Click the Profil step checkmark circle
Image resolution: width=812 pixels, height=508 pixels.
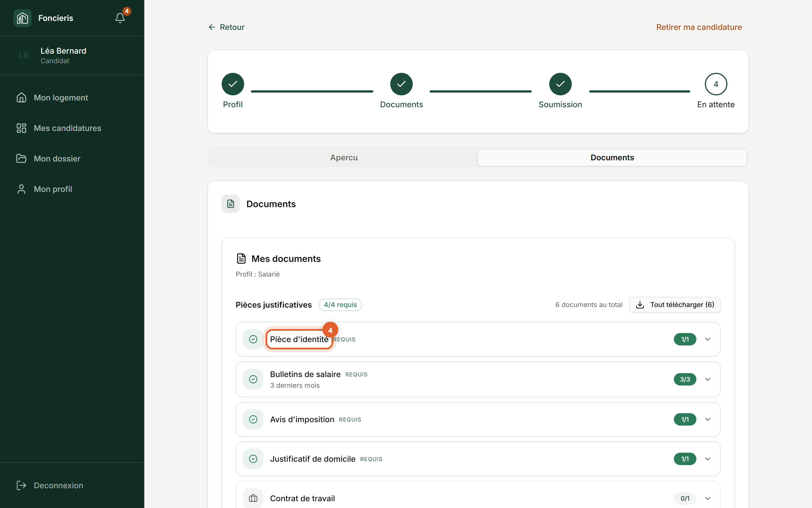click(233, 84)
